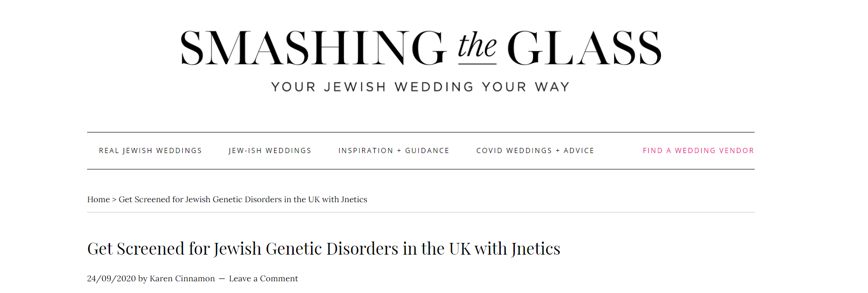
Task: Open the Karen Cinnamon author page
Action: (182, 278)
